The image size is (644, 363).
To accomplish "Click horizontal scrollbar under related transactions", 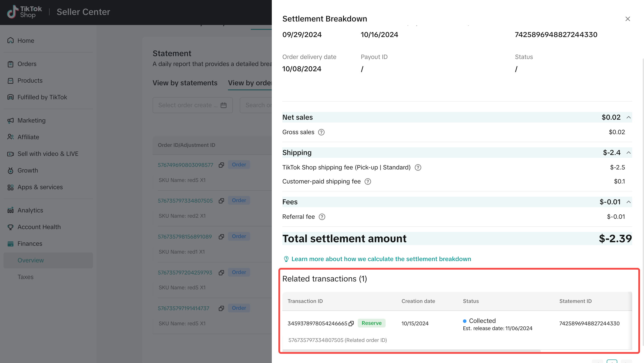I will pos(411,351).
